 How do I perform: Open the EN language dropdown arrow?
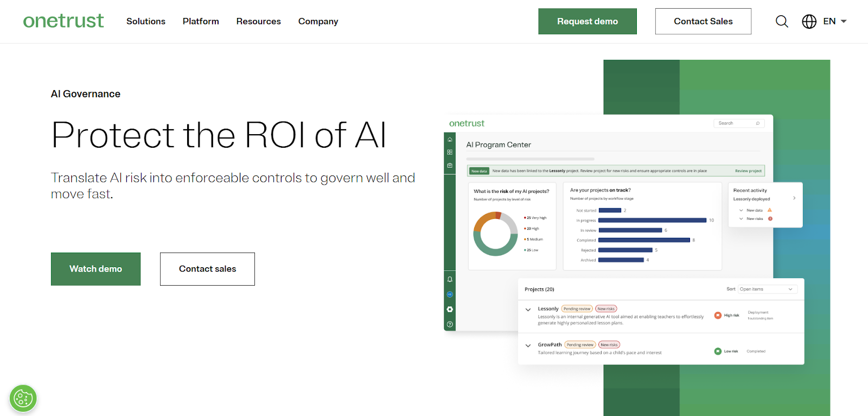click(x=844, y=21)
